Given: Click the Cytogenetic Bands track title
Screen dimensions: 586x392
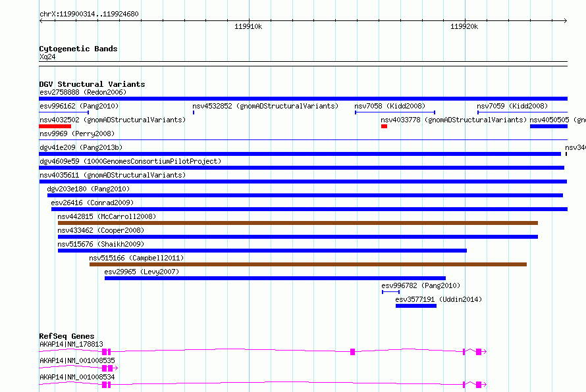Looking at the screenshot, I should pos(78,49).
